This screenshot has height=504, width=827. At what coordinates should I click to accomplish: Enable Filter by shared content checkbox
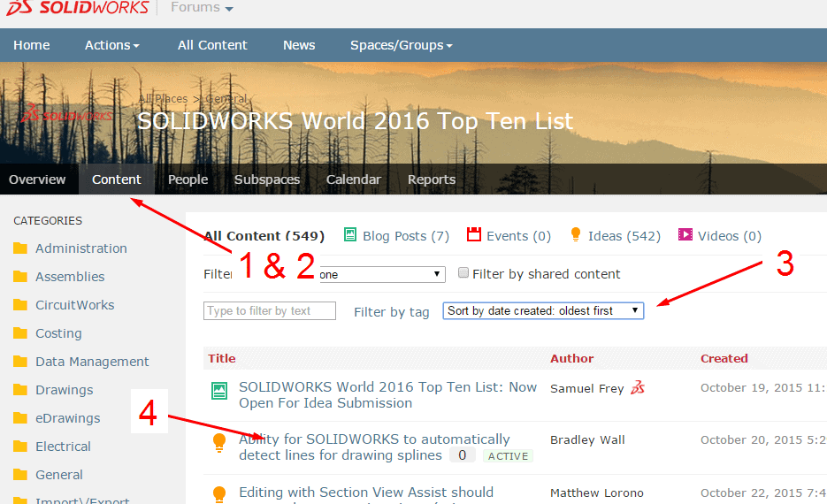(463, 274)
